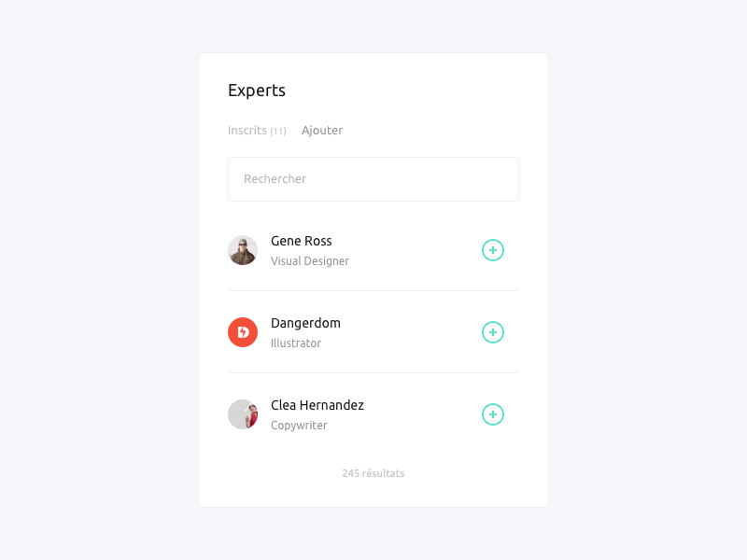Add Dangerdom using the plus icon
This screenshot has height=560, width=747.
point(493,332)
